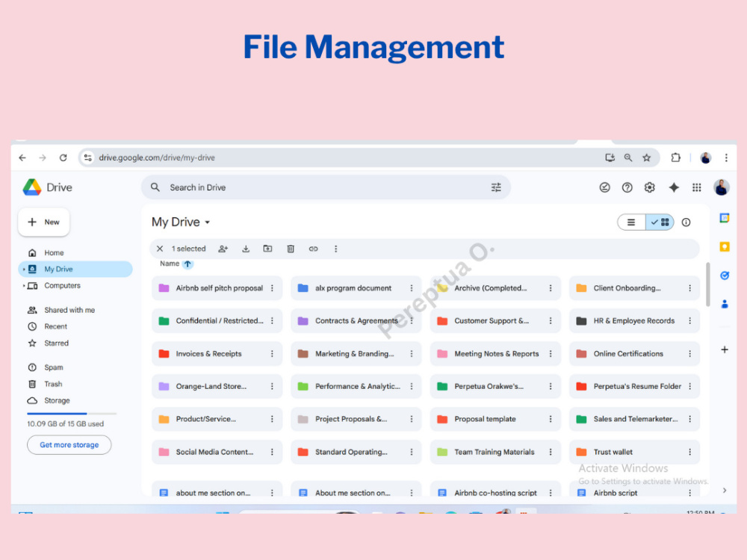Focus the Search in Drive field
Viewport: 747px width, 560px height.
326,187
